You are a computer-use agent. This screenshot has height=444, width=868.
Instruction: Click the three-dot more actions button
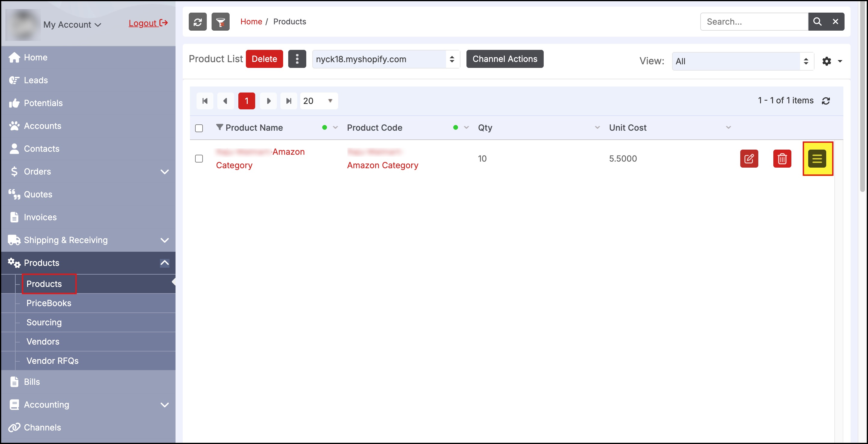coord(297,59)
